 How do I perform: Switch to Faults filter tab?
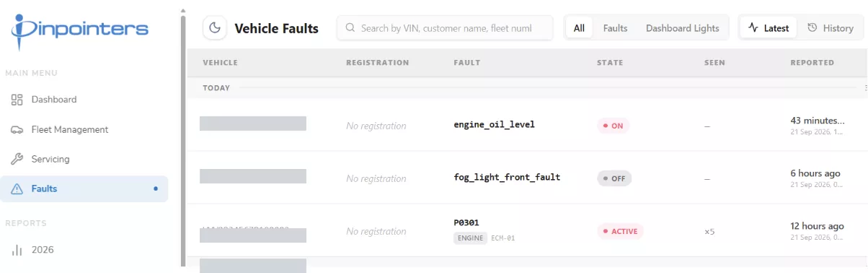point(615,28)
